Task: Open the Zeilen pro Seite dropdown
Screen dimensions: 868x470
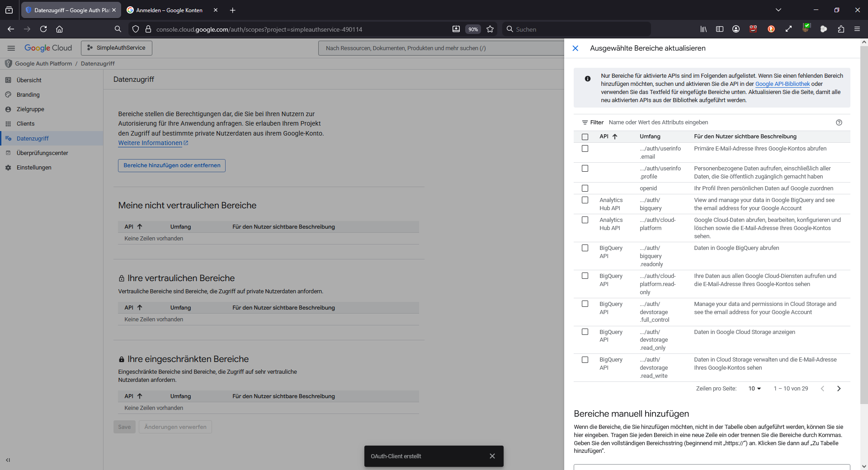Action: (755, 389)
